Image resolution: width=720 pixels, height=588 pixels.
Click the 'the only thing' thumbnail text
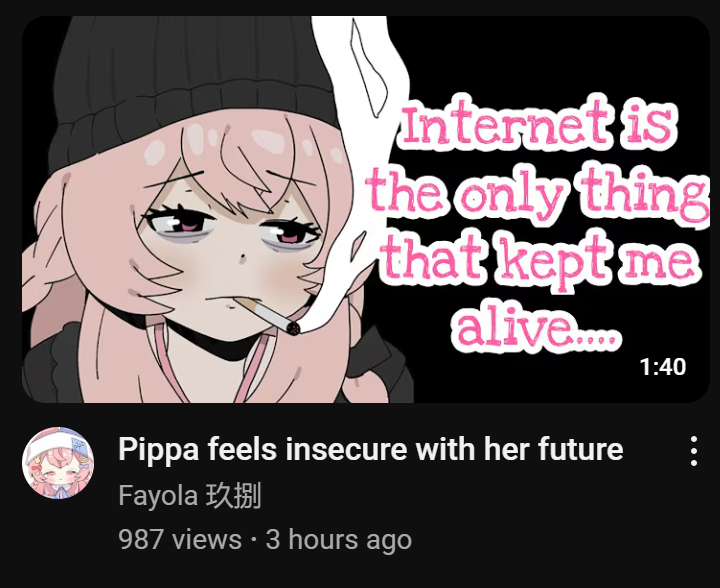pyautogui.click(x=537, y=194)
